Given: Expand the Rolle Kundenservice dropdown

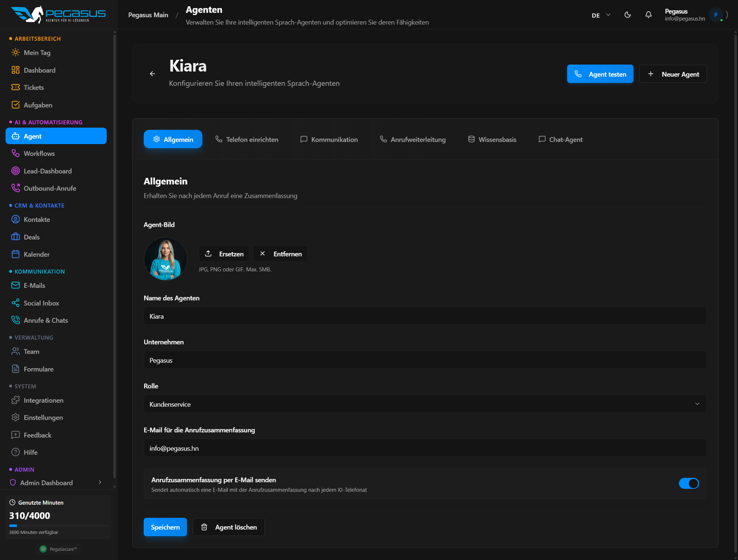Looking at the screenshot, I should (425, 404).
